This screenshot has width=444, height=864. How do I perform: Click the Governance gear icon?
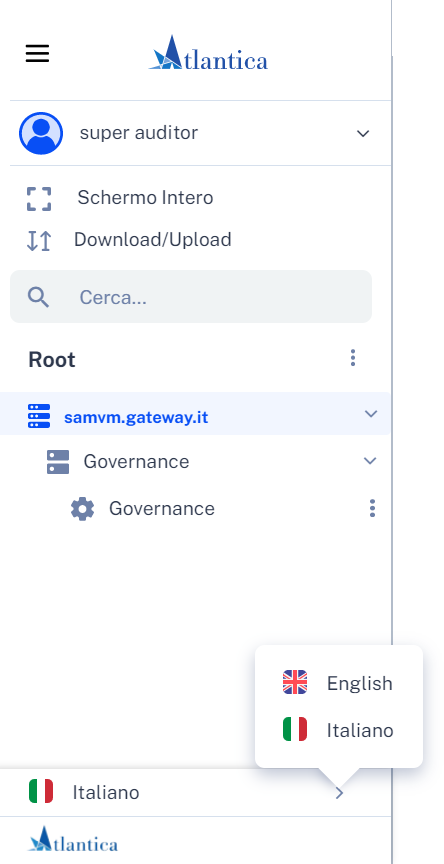click(83, 509)
